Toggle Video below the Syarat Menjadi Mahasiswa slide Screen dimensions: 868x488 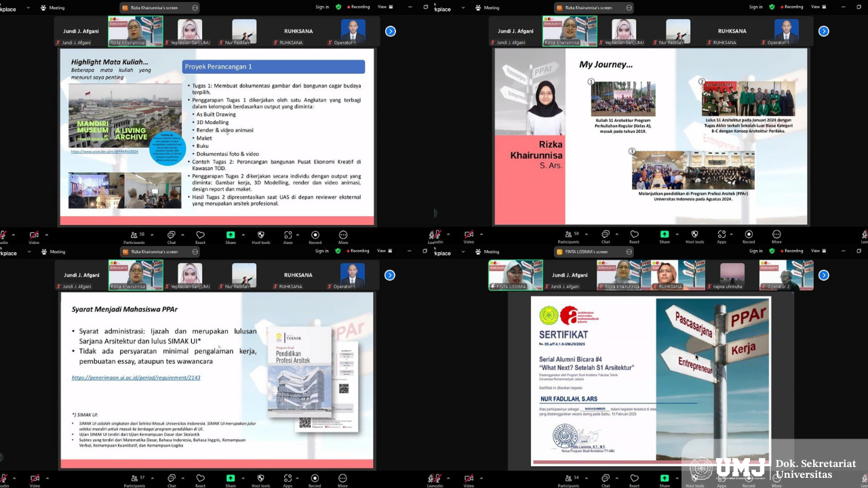coord(34,481)
